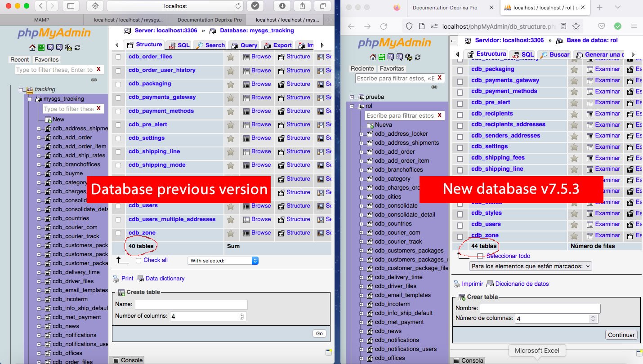Click the Nombre input field for new table
643x364 pixels.
[x=540, y=309]
